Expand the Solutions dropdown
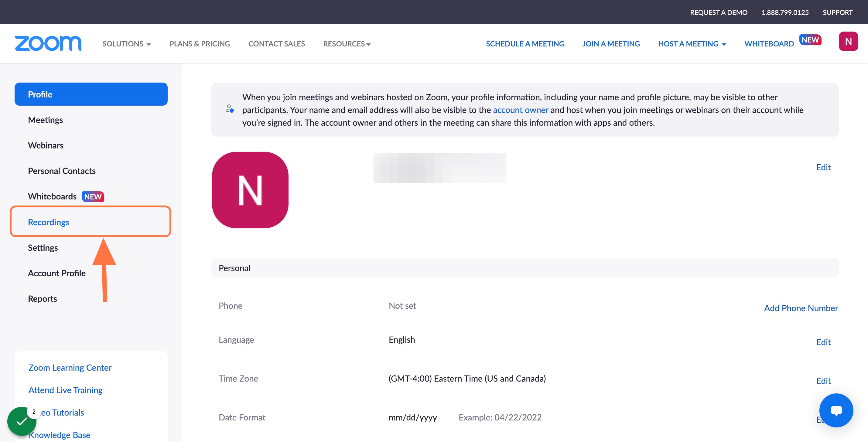This screenshot has width=868, height=442. point(127,44)
